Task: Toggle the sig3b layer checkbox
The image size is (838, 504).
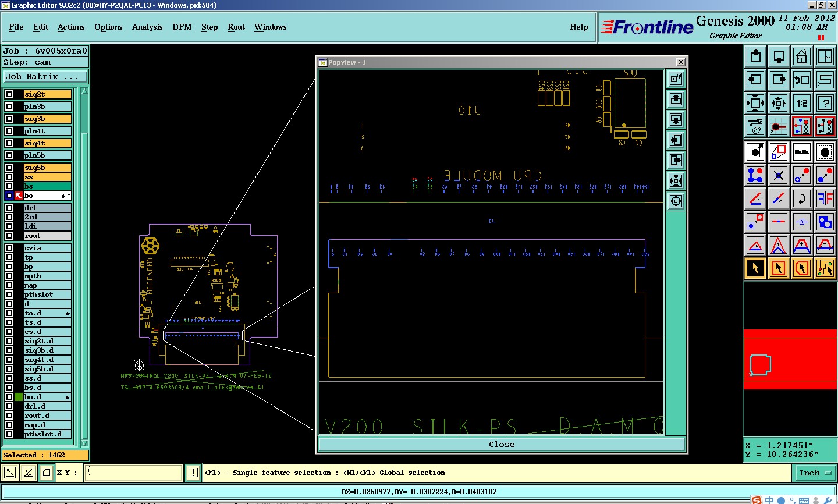Action: tap(9, 119)
